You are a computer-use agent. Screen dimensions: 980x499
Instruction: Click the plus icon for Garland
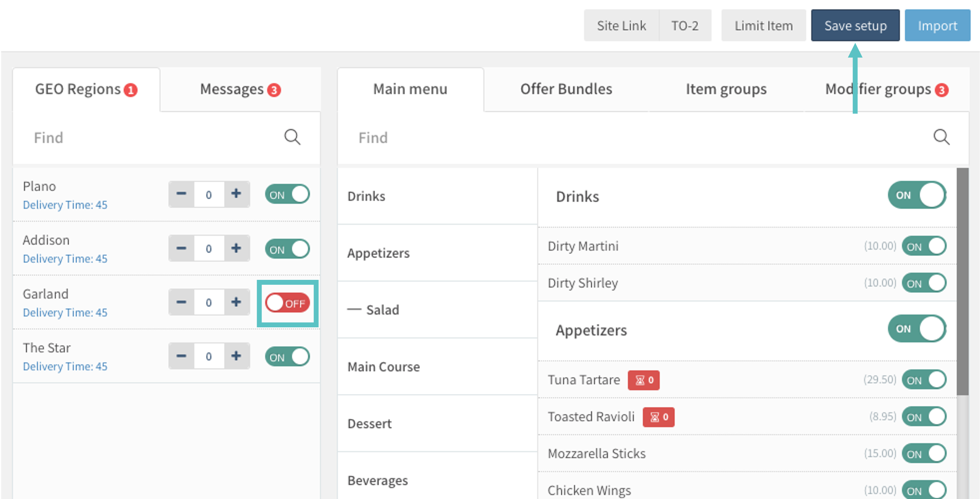coord(236,302)
